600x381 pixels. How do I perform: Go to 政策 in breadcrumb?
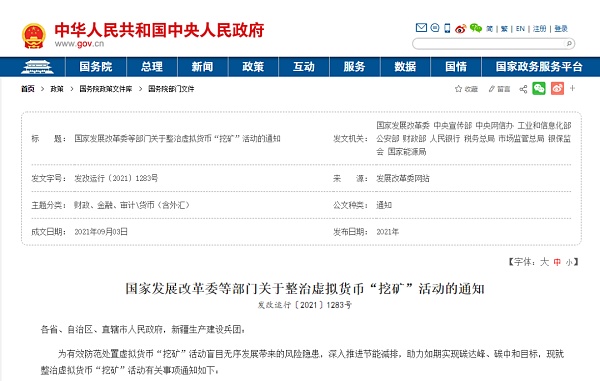[x=57, y=89]
